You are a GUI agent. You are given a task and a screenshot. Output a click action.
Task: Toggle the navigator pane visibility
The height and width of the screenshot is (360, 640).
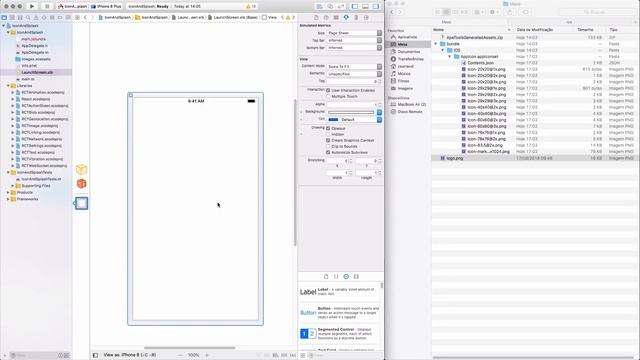[355, 6]
